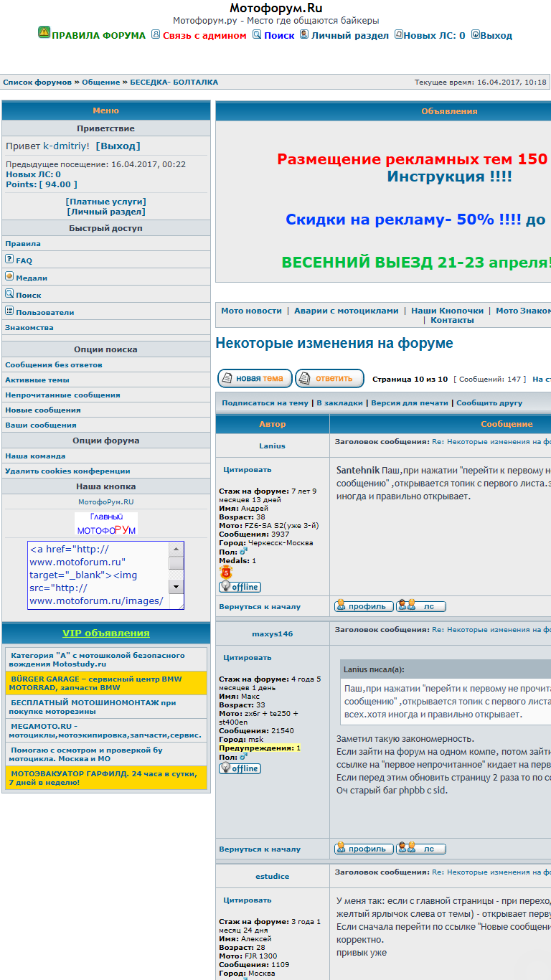Open Непрочитанные сообщения link
Image resolution: width=551 pixels, height=980 pixels.
[x=62, y=395]
